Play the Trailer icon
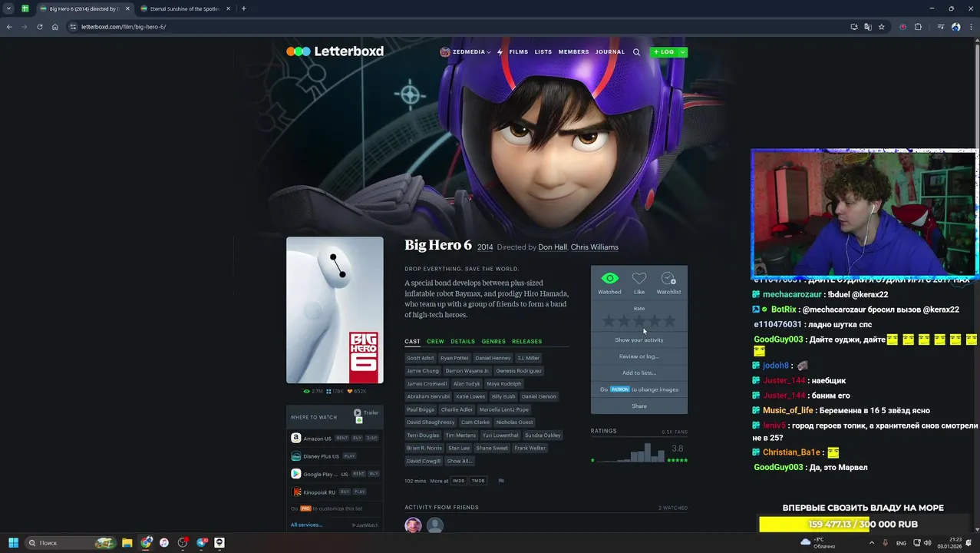 click(x=357, y=412)
